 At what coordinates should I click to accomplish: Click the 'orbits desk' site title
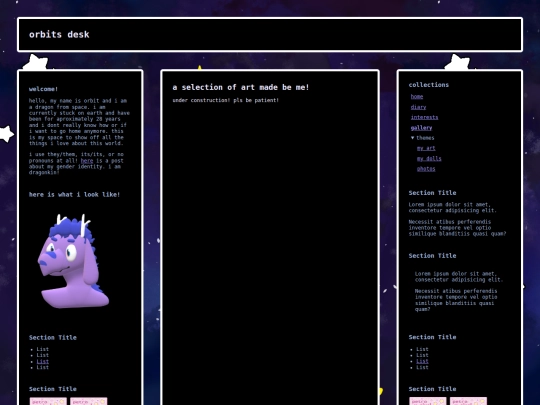[x=59, y=34]
